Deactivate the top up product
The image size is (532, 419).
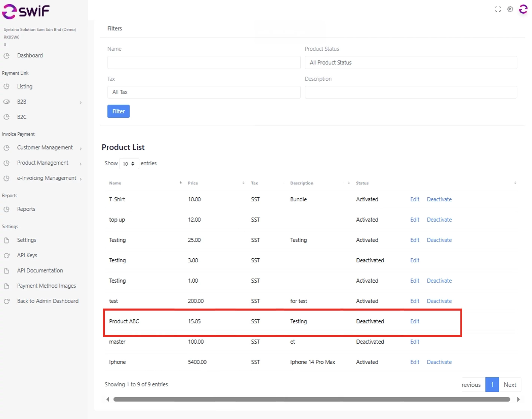coord(439,220)
